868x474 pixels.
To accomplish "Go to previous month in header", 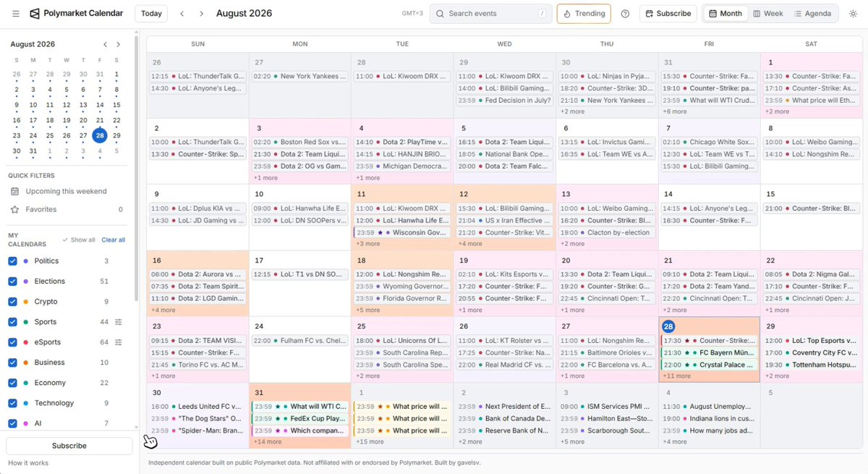I will point(182,14).
